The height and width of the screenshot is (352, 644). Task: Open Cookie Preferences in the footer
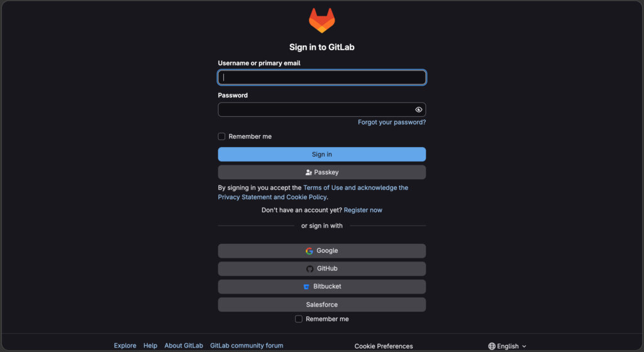click(x=384, y=346)
